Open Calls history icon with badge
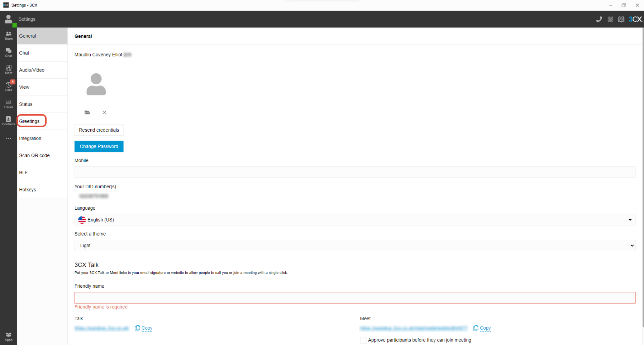 9,86
